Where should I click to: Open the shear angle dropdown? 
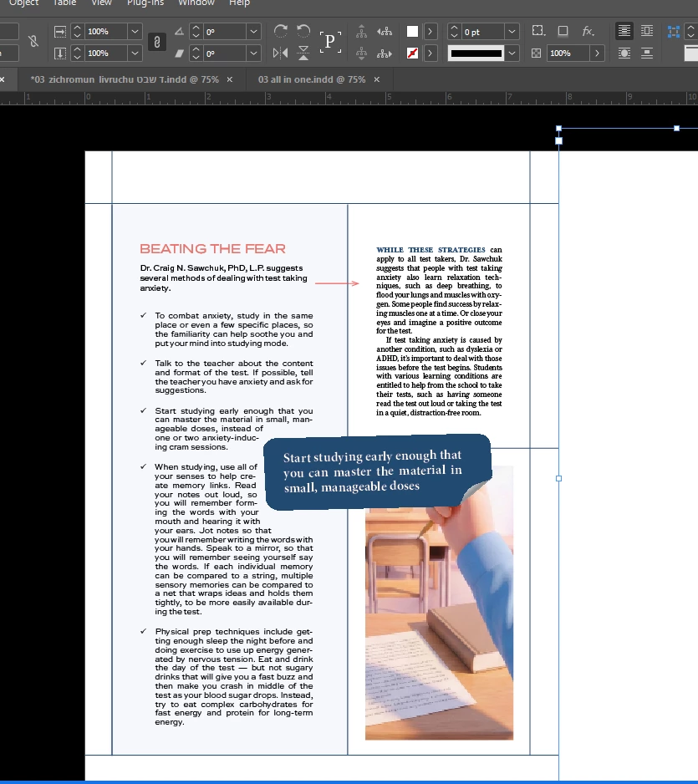coord(253,53)
